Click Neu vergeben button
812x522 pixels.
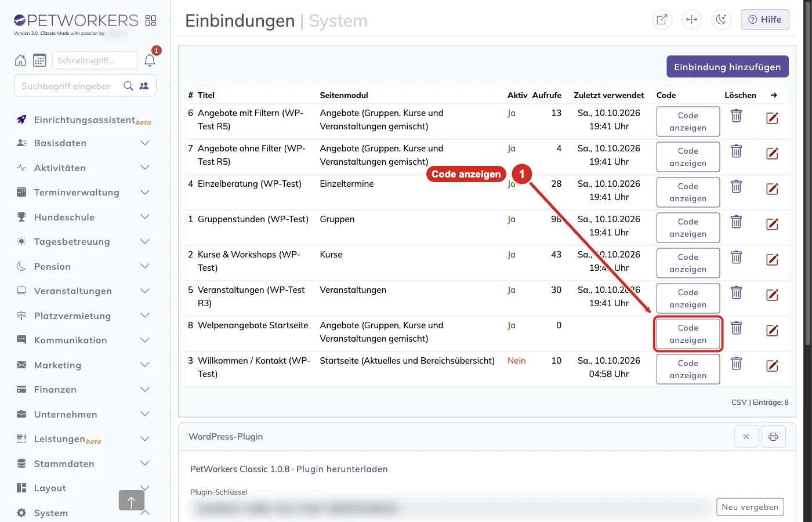point(750,507)
